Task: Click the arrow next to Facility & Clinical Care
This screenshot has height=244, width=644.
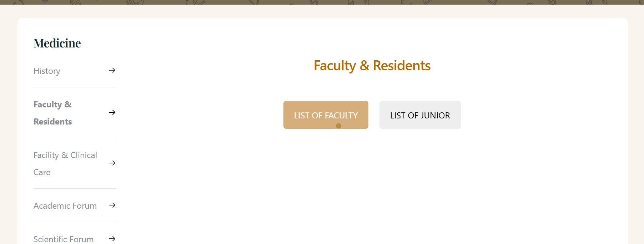Action: pos(112,163)
